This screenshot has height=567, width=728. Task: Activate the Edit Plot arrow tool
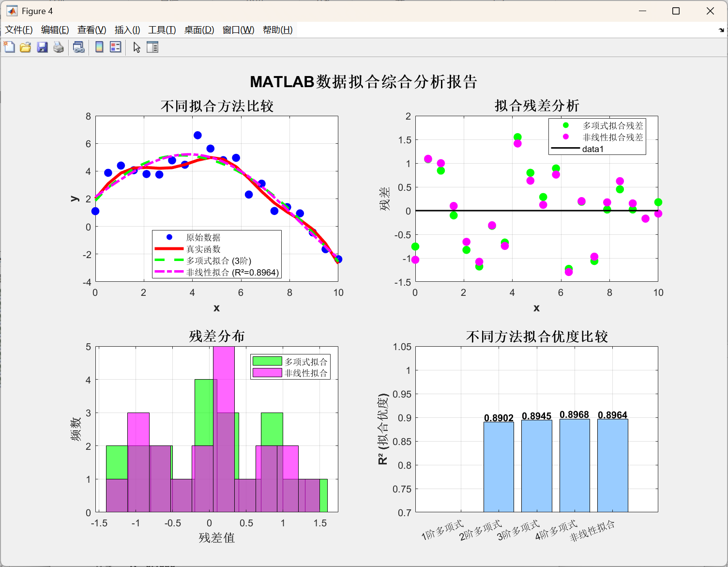coord(137,47)
